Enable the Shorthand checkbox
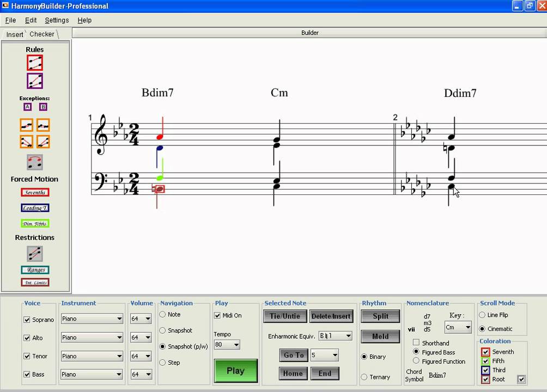Screen dimensions: 547x392 (x=416, y=342)
